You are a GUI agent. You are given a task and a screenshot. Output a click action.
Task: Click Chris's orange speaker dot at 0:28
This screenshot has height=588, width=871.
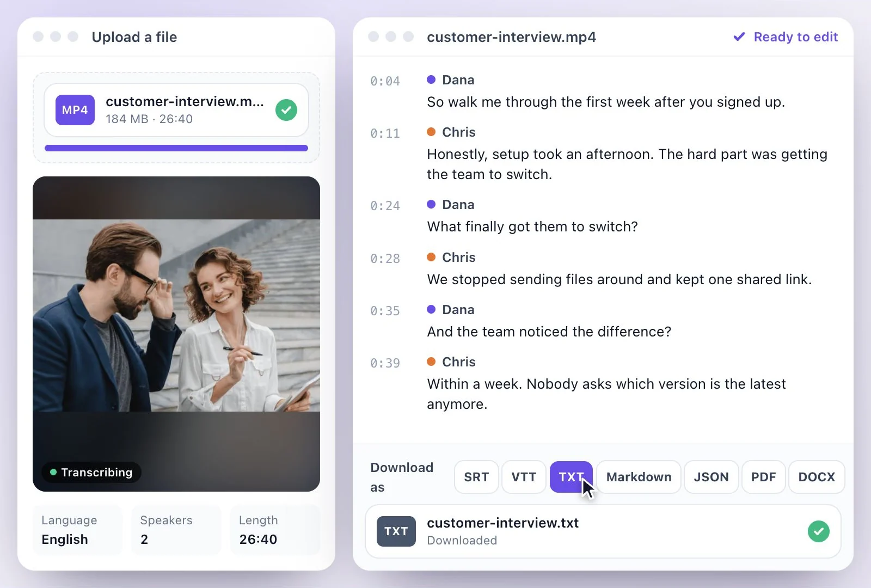(431, 257)
